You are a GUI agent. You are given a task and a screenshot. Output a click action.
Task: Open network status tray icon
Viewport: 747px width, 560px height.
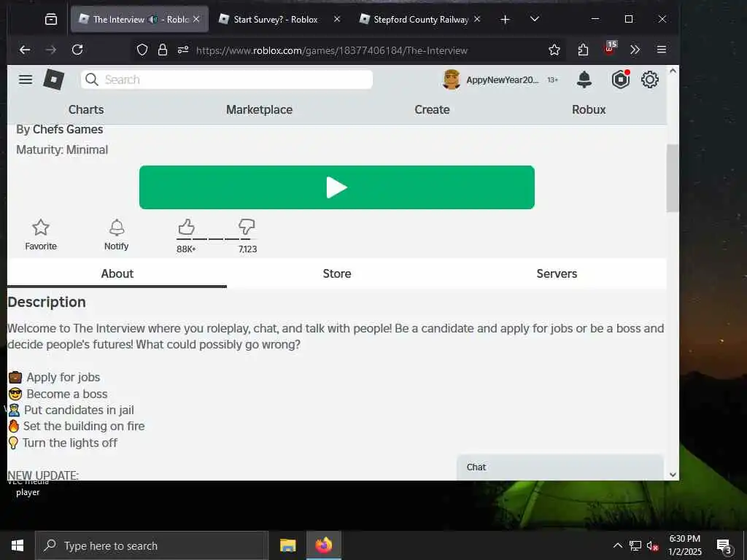(635, 545)
